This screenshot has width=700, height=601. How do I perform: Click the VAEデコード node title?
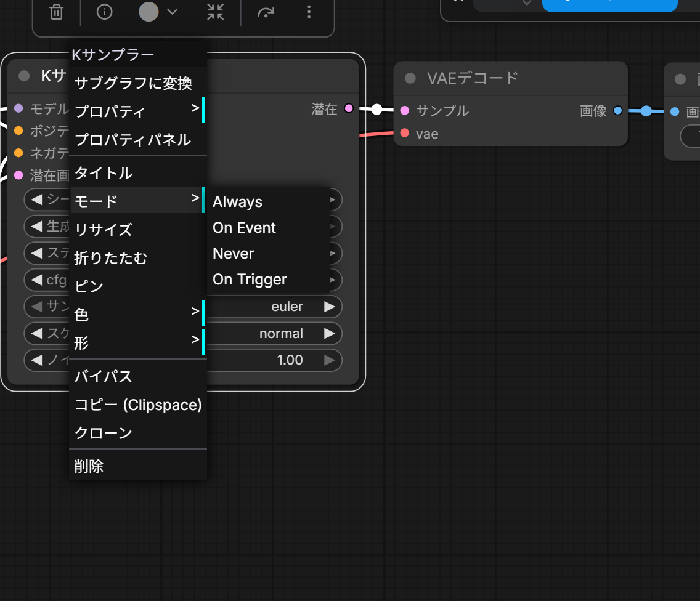tap(473, 79)
